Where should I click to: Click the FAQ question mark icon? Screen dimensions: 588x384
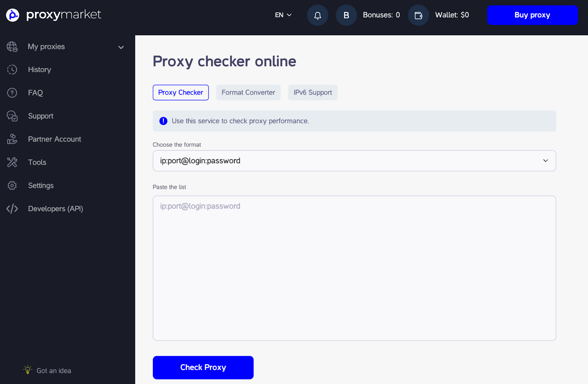(x=12, y=93)
